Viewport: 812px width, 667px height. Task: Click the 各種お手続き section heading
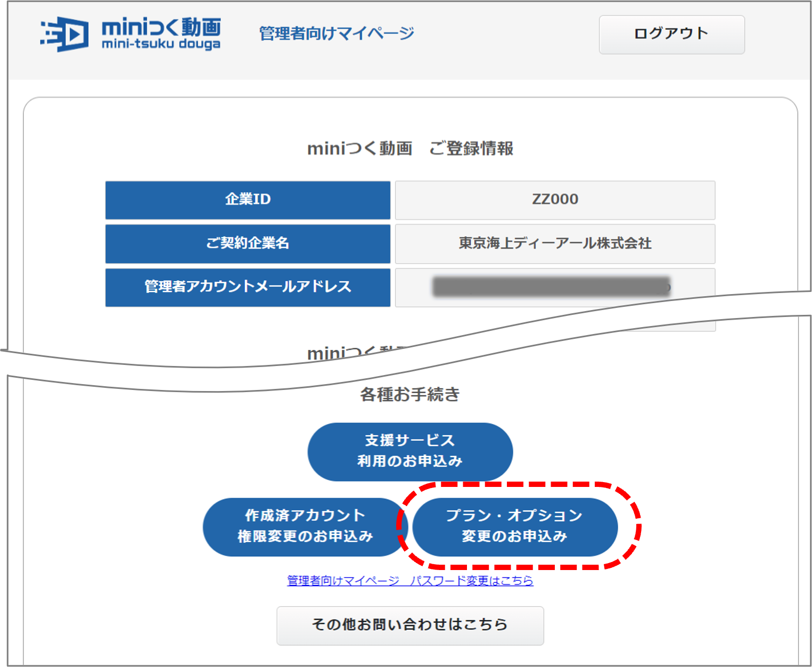pos(410,394)
